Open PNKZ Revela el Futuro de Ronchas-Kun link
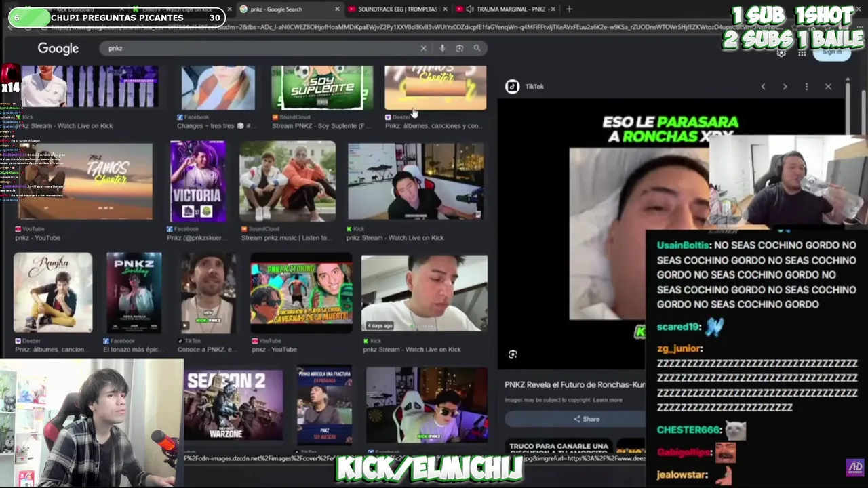This screenshot has height=488, width=868. tap(574, 384)
